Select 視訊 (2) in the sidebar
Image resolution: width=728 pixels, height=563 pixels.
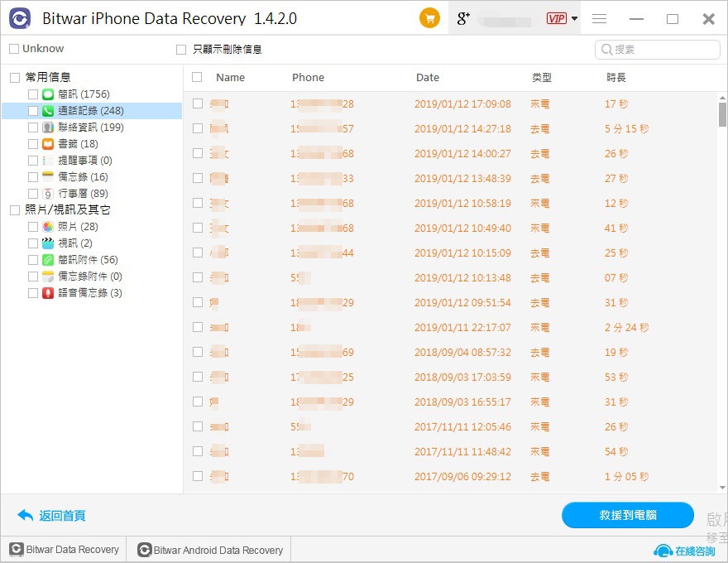coord(75,243)
